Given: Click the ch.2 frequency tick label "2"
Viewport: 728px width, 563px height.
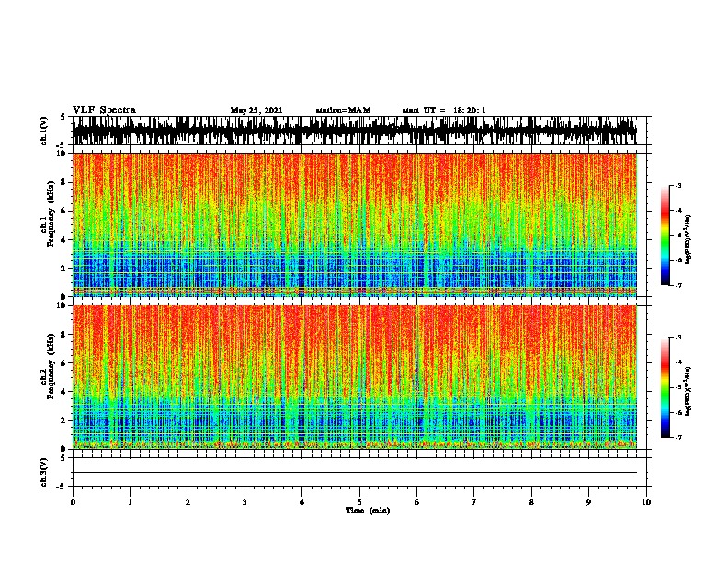Looking at the screenshot, I should pos(63,420).
